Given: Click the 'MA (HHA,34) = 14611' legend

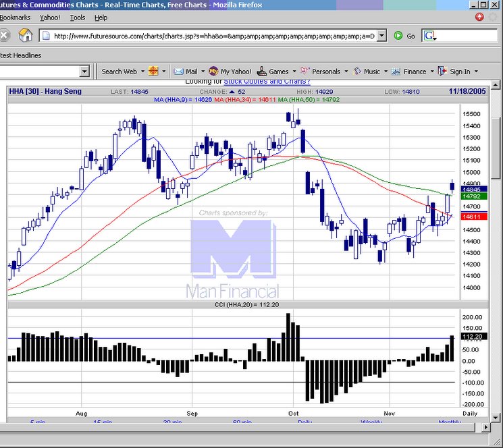Looking at the screenshot, I should click(245, 100).
